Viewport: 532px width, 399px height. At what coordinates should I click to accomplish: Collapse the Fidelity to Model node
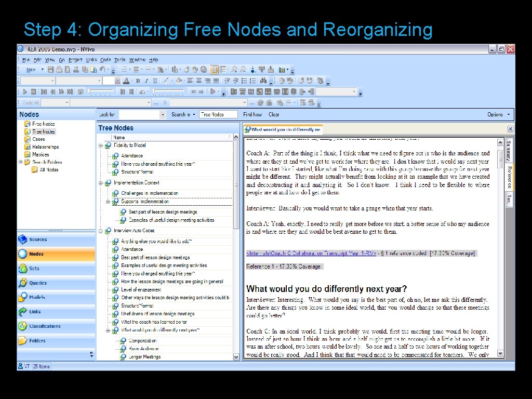[100, 146]
